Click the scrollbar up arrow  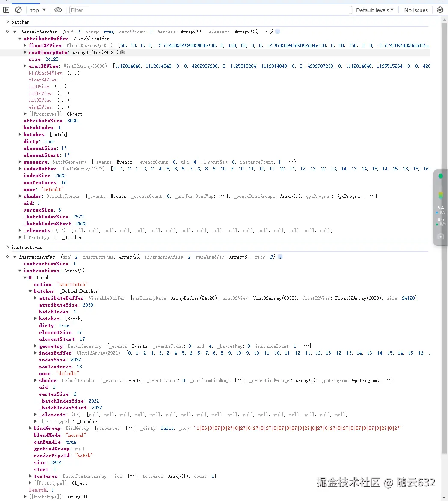pos(444,20)
